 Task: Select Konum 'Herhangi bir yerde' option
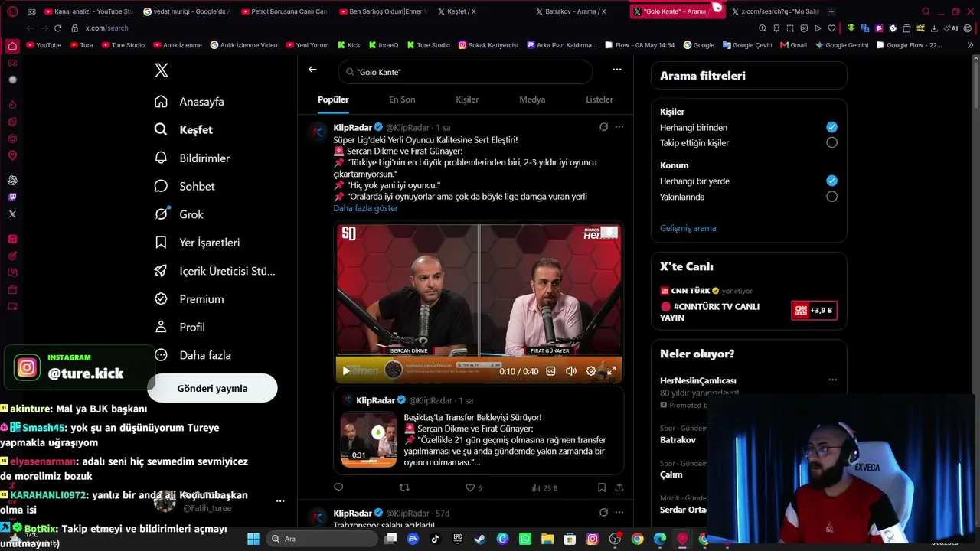[x=831, y=181]
